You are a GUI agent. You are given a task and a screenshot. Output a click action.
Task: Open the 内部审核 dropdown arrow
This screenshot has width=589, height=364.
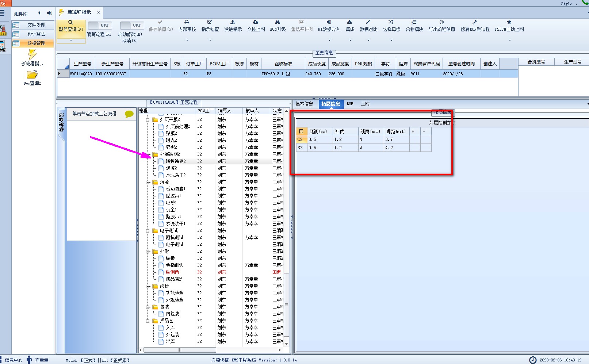coord(187,41)
